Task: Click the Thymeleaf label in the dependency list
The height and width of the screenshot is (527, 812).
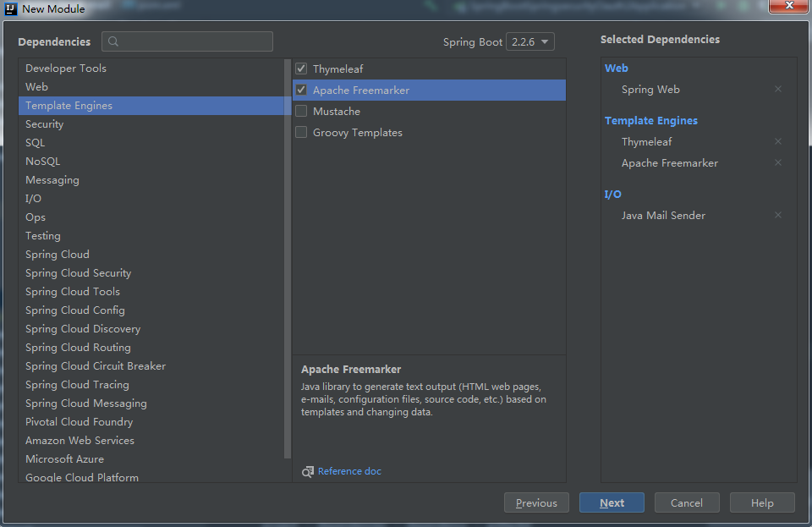Action: click(337, 69)
